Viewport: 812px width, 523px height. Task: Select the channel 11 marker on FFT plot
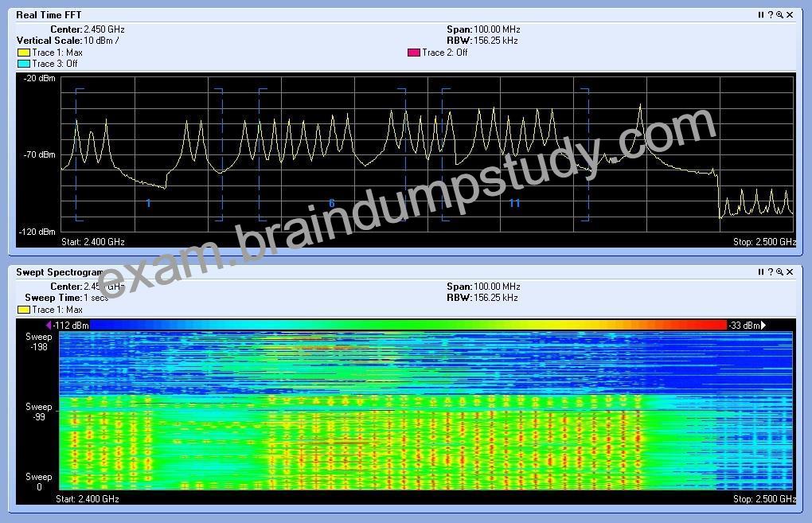pyautogui.click(x=514, y=203)
